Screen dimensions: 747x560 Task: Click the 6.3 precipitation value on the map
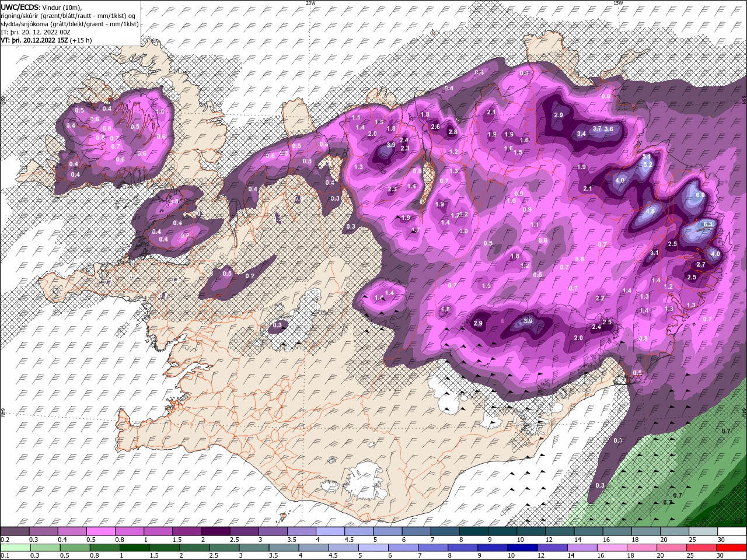coord(708,224)
